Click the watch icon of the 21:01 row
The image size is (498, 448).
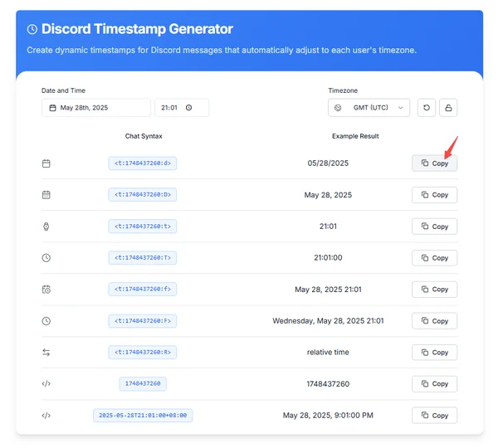point(46,226)
